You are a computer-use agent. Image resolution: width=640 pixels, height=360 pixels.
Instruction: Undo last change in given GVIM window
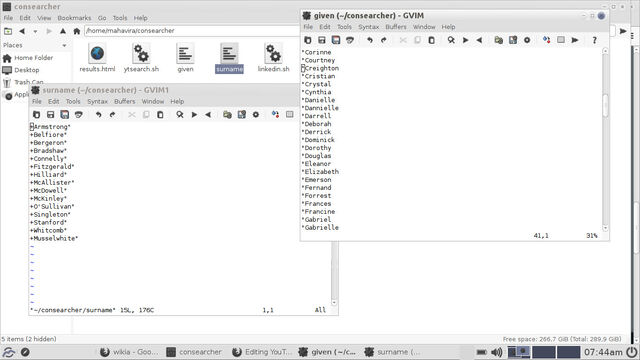[370, 40]
